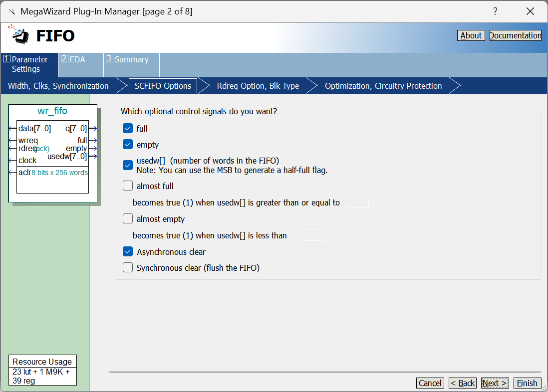
Task: Enable the almost full checkbox
Action: click(x=128, y=186)
